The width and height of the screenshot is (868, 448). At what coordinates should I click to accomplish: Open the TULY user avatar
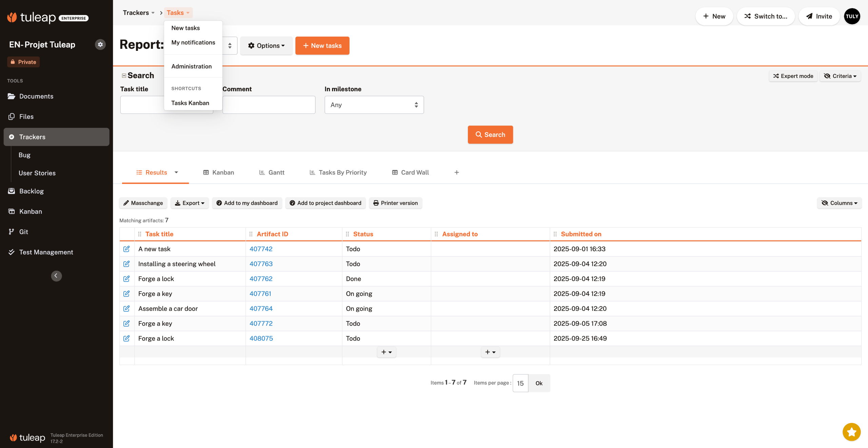point(852,16)
